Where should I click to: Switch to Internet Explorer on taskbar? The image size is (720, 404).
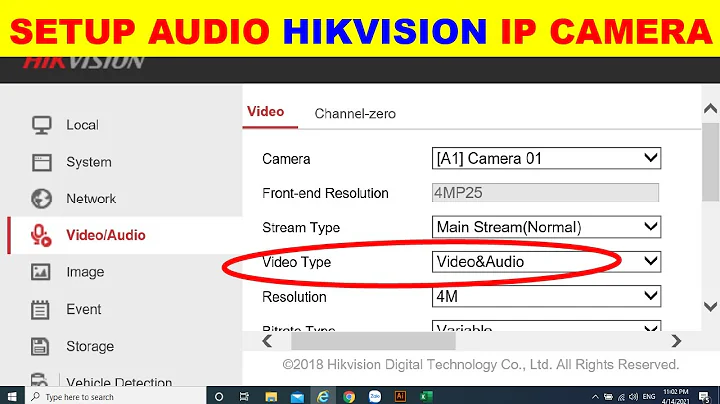(x=323, y=397)
